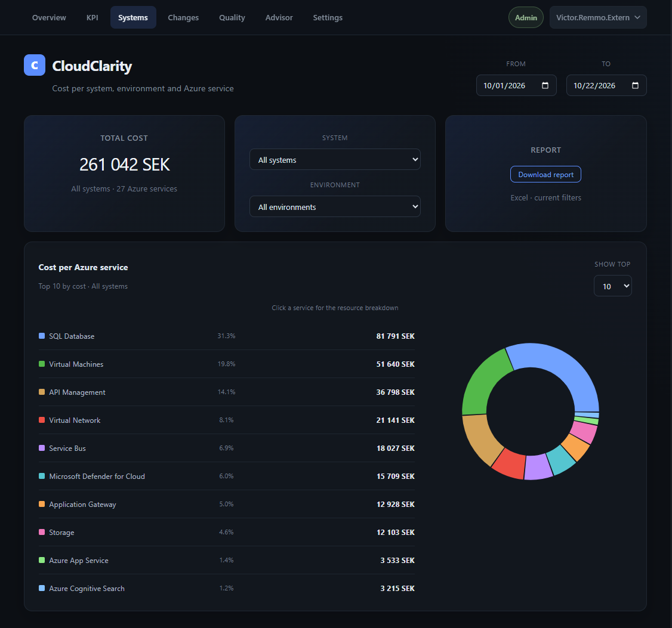
Task: Click the pink Storage donut segment
Action: pyautogui.click(x=585, y=432)
